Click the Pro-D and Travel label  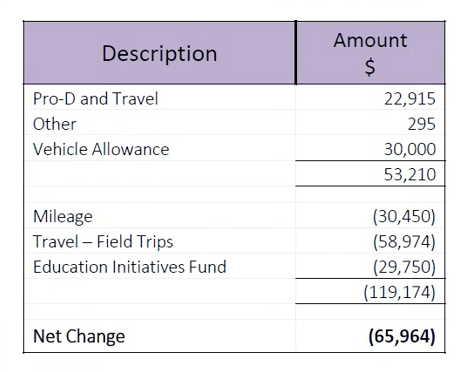click(x=95, y=99)
